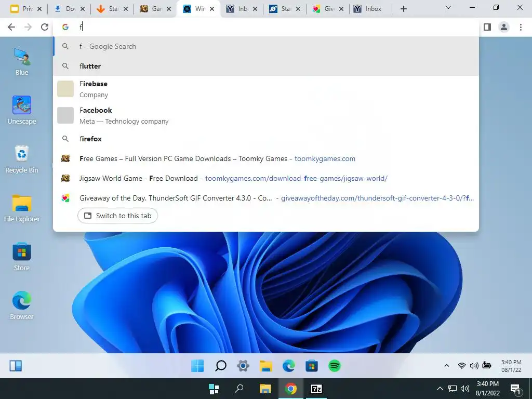Open the Browser Edge desktop icon

pos(22,305)
